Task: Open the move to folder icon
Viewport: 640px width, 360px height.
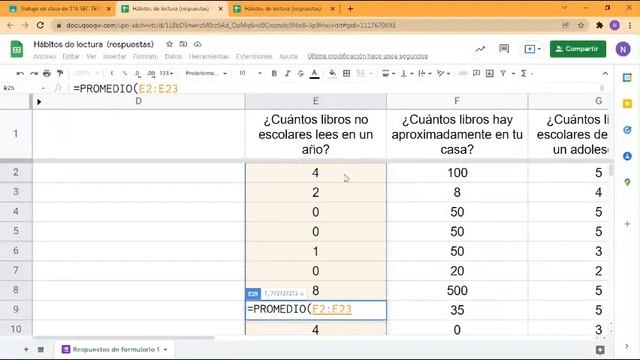Action: click(183, 44)
